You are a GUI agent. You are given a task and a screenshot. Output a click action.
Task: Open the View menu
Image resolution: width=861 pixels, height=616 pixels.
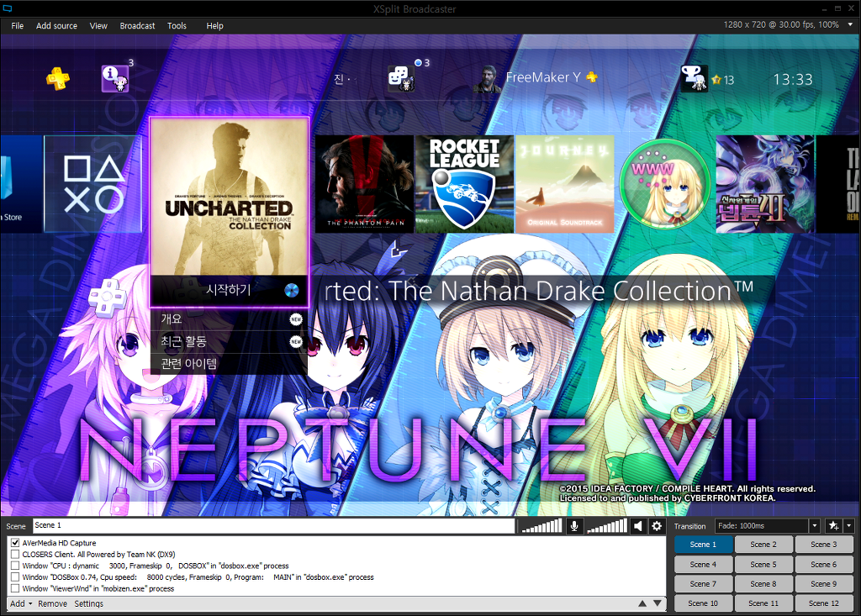point(98,26)
